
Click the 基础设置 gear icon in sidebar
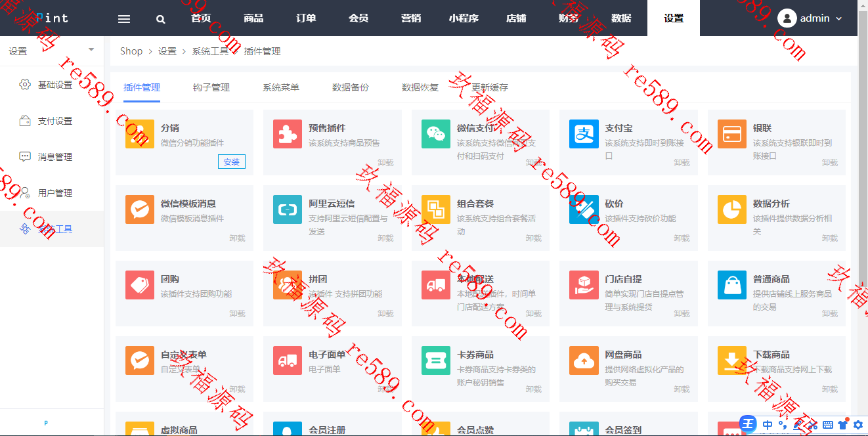pos(25,85)
